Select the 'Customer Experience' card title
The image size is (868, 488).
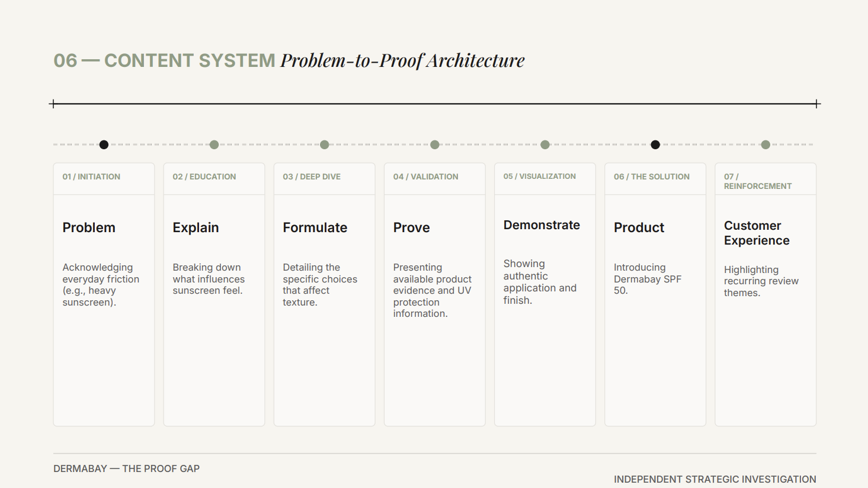(x=757, y=233)
